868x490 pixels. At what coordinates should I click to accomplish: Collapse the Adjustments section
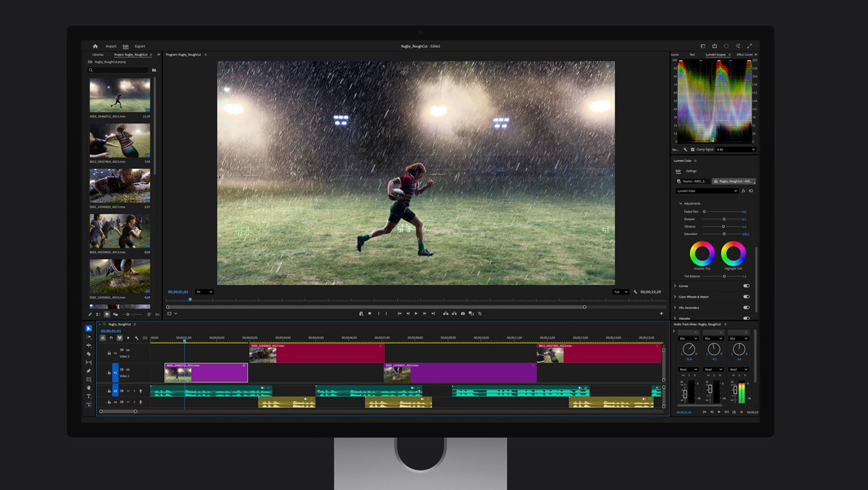pyautogui.click(x=681, y=203)
